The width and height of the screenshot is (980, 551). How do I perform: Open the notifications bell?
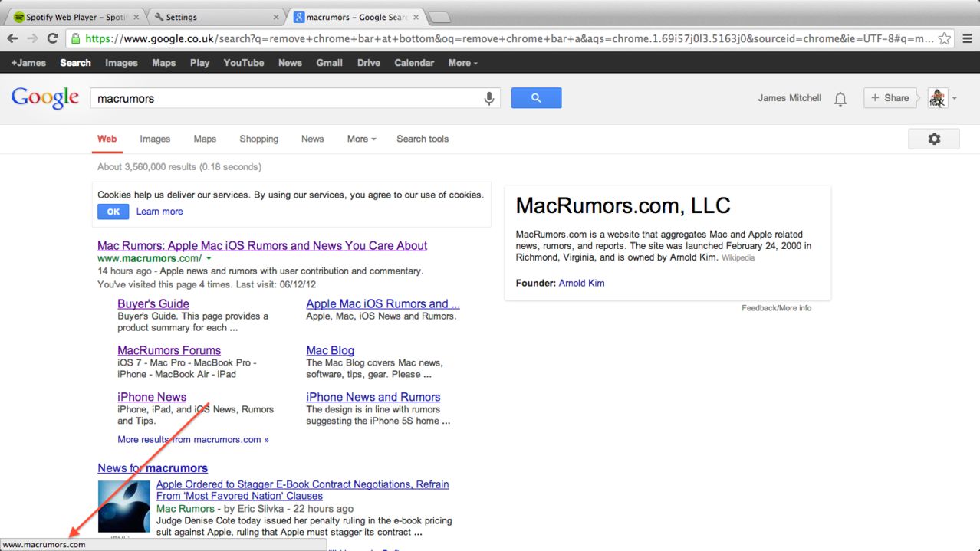(x=840, y=99)
